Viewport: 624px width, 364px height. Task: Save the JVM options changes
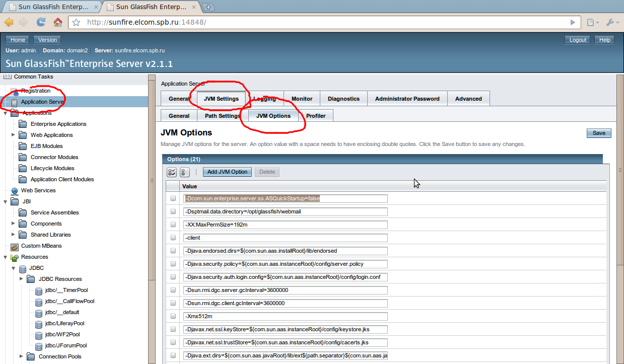599,133
